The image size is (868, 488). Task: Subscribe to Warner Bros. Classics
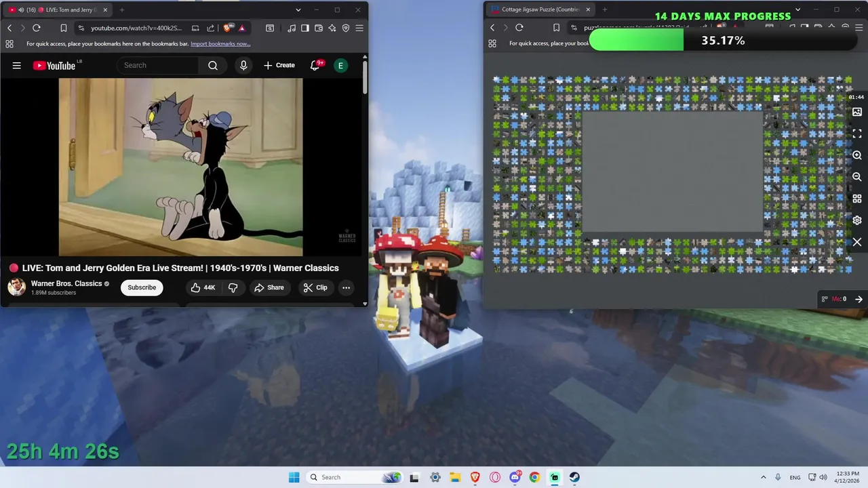point(142,287)
